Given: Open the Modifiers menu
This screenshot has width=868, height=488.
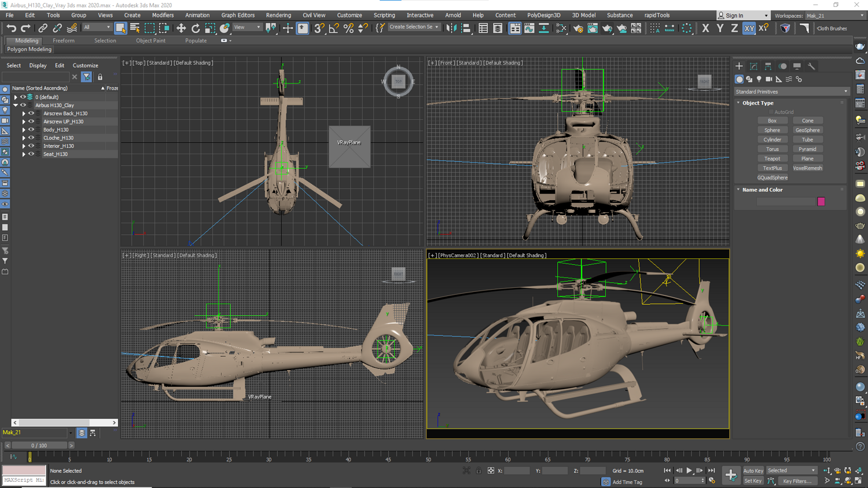Looking at the screenshot, I should pyautogui.click(x=163, y=16).
